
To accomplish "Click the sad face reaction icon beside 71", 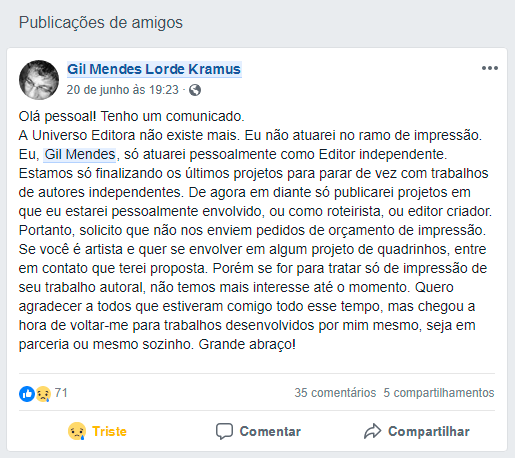I will [43, 394].
